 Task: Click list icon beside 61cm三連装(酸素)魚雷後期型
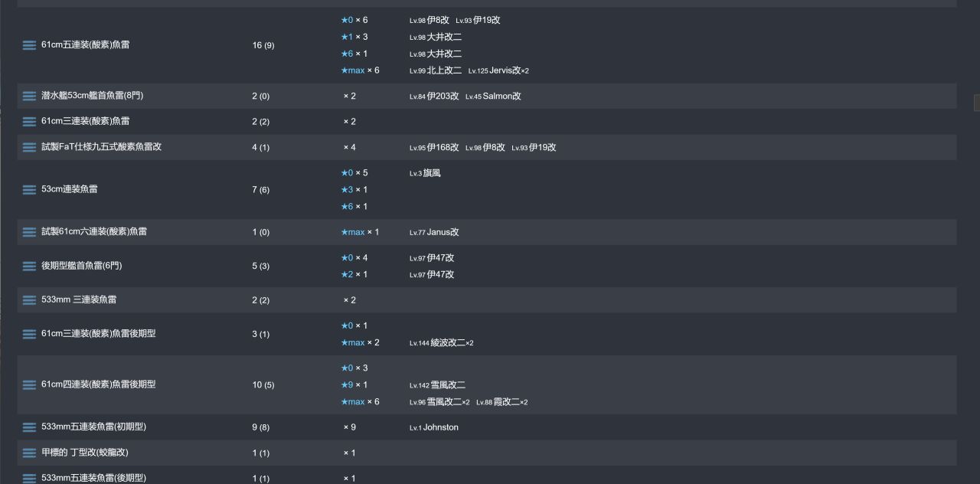[x=29, y=334]
